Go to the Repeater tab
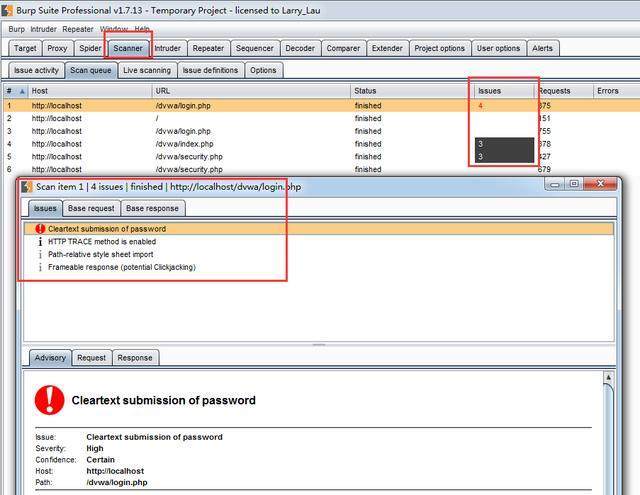Viewport: 640px width, 495px height. click(x=208, y=48)
